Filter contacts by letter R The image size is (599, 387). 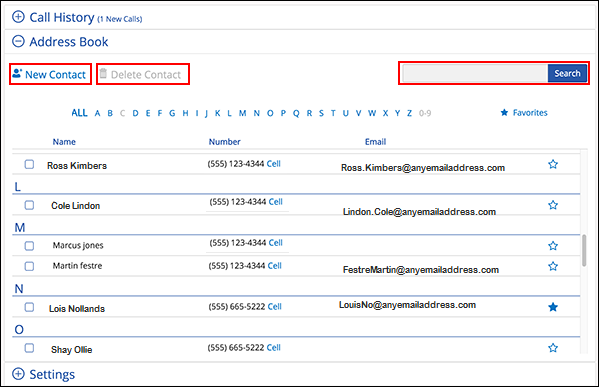[x=309, y=113]
